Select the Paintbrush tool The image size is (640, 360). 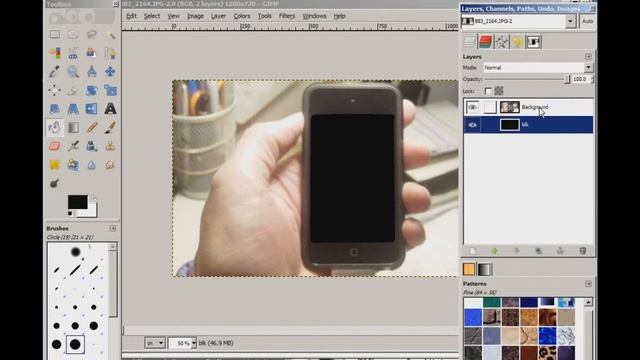click(x=110, y=127)
